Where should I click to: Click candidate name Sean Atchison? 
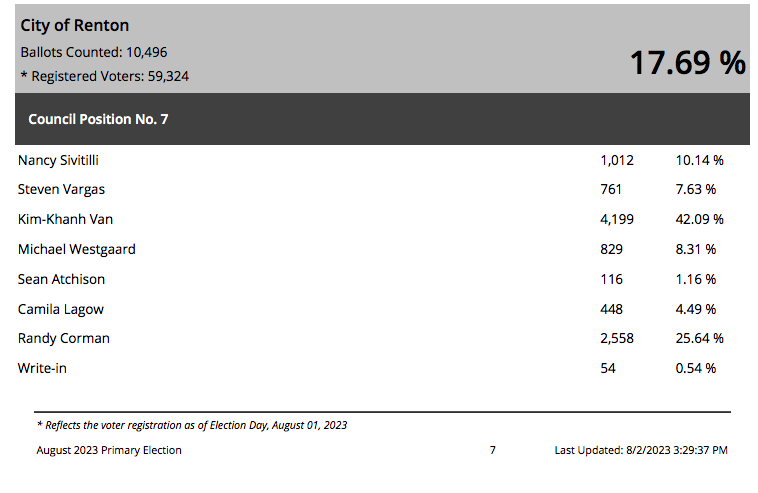(61, 279)
